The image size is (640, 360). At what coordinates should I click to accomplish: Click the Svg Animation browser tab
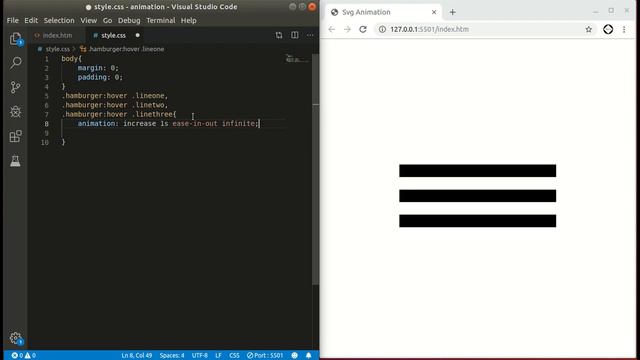pos(383,12)
